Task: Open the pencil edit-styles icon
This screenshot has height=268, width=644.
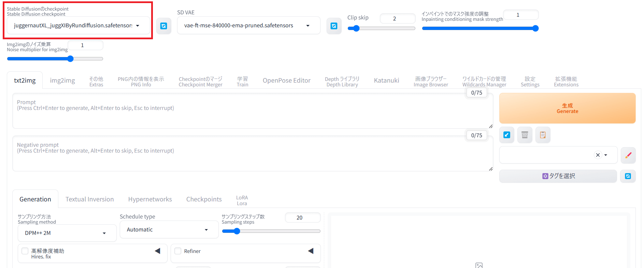Action: coord(628,155)
